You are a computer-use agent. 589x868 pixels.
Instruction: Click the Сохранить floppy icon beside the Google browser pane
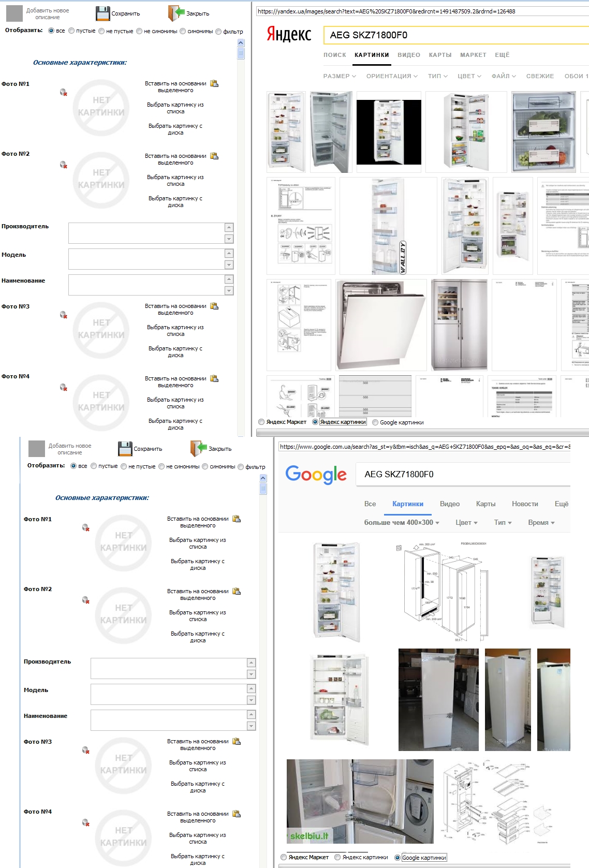(125, 449)
